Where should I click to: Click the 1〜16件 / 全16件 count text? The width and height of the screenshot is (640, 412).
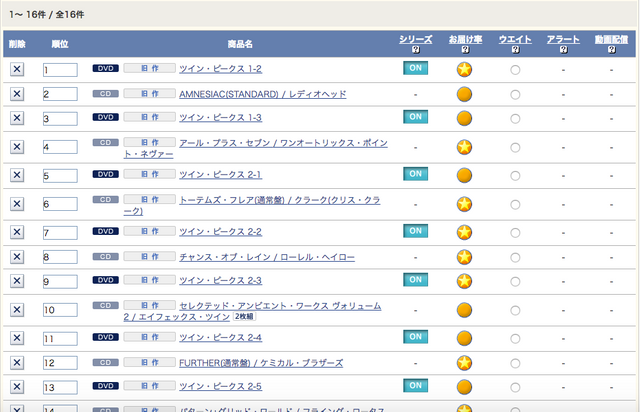(47, 15)
